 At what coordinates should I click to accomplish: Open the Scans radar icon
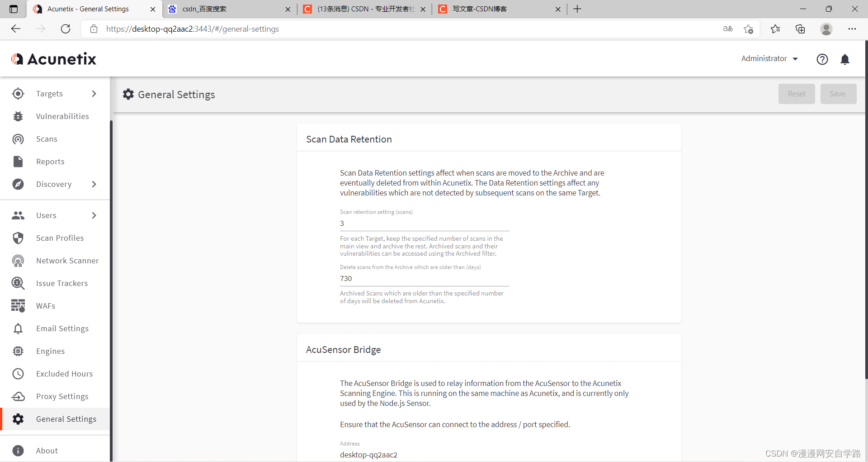tap(18, 139)
